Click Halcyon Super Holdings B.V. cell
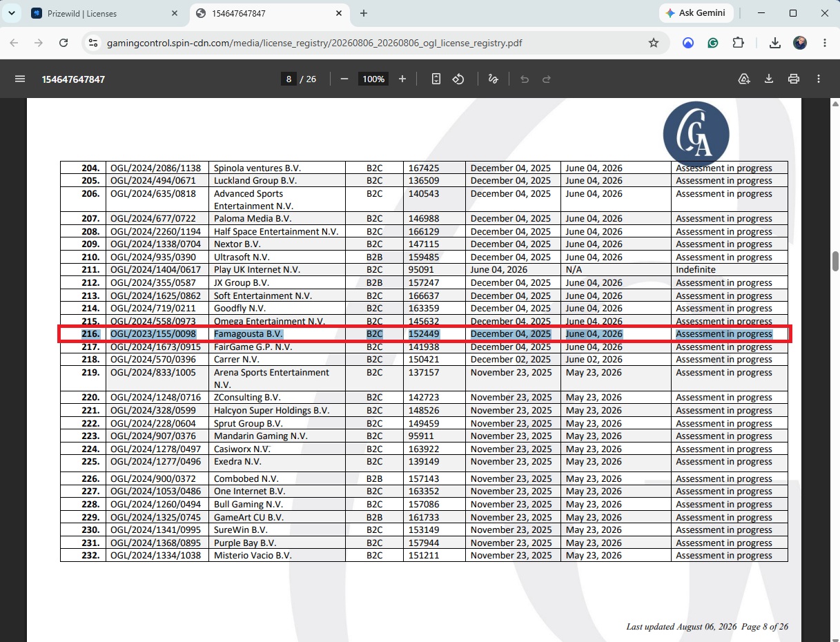840x642 pixels. [x=277, y=410]
